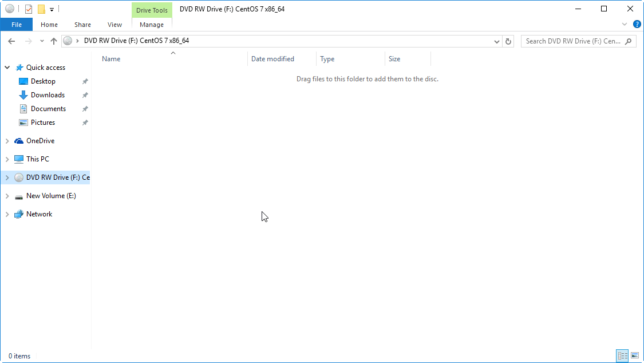
Task: Click the This PC monitor icon
Action: (19, 159)
